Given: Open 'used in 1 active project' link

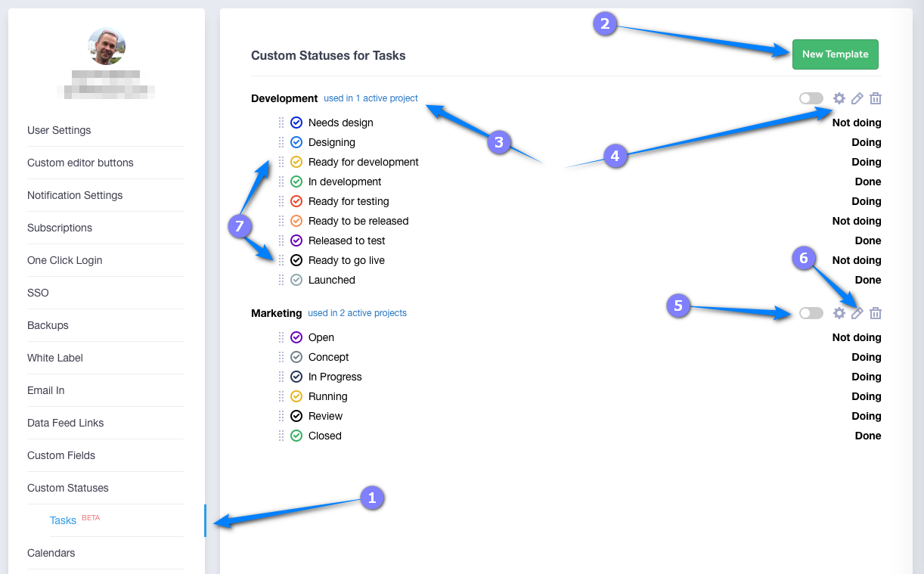Looking at the screenshot, I should pos(371,98).
